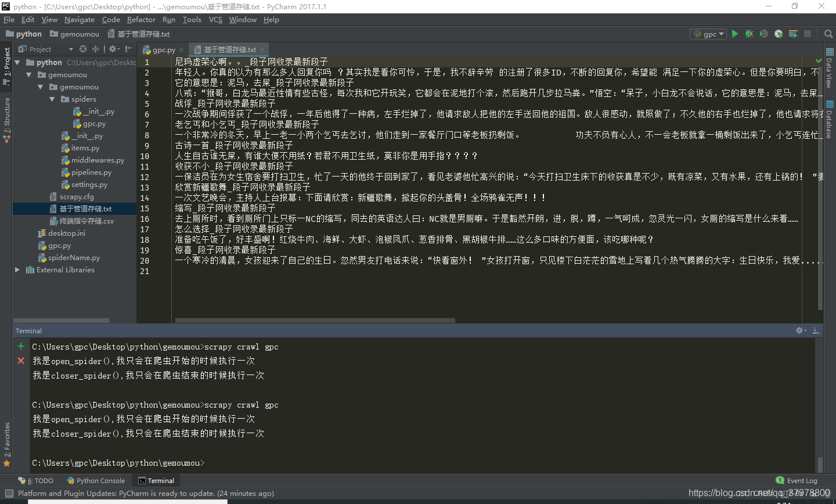The image size is (836, 504).
Task: Start the profiler run icon
Action: 779,34
